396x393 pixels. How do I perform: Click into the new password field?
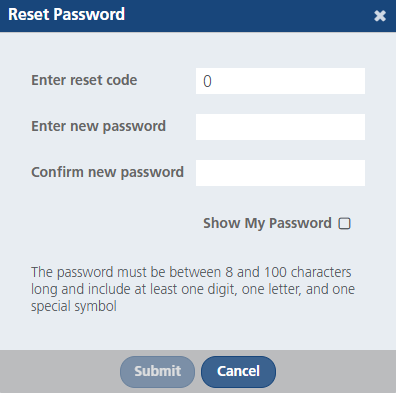pos(280,127)
